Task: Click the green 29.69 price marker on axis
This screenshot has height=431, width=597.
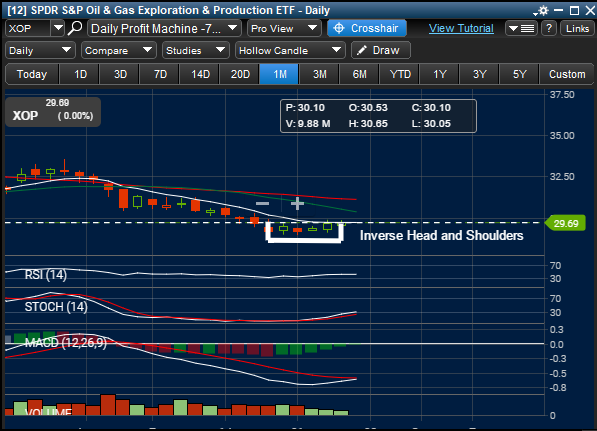Action: [x=566, y=223]
